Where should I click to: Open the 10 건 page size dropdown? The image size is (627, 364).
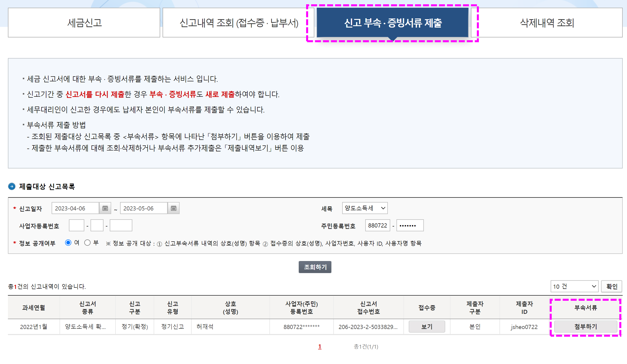(574, 286)
